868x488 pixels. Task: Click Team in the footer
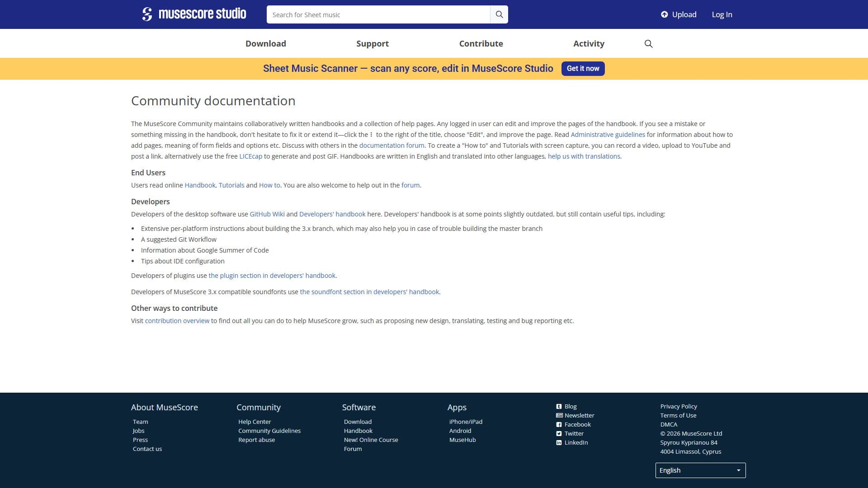tap(140, 422)
